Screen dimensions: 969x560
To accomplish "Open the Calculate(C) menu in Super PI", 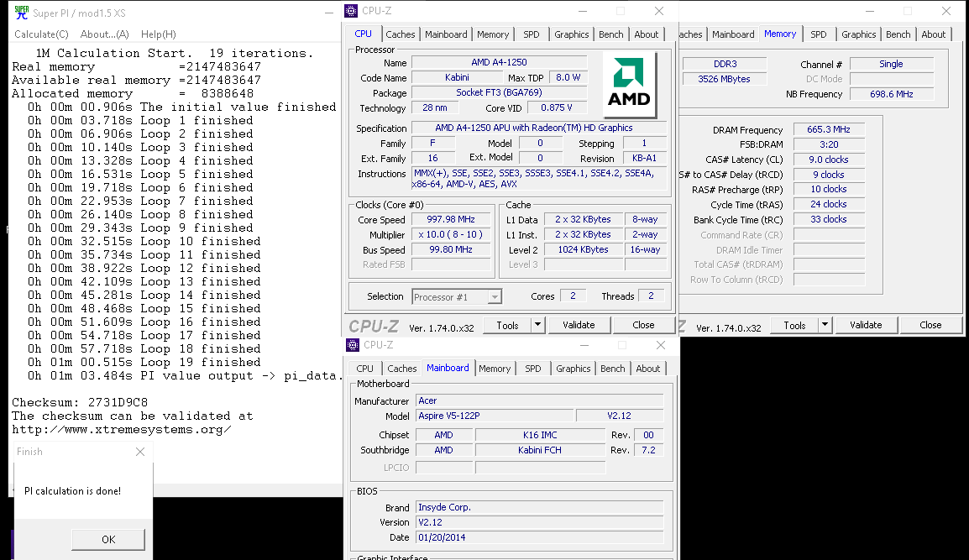I will pyautogui.click(x=41, y=34).
